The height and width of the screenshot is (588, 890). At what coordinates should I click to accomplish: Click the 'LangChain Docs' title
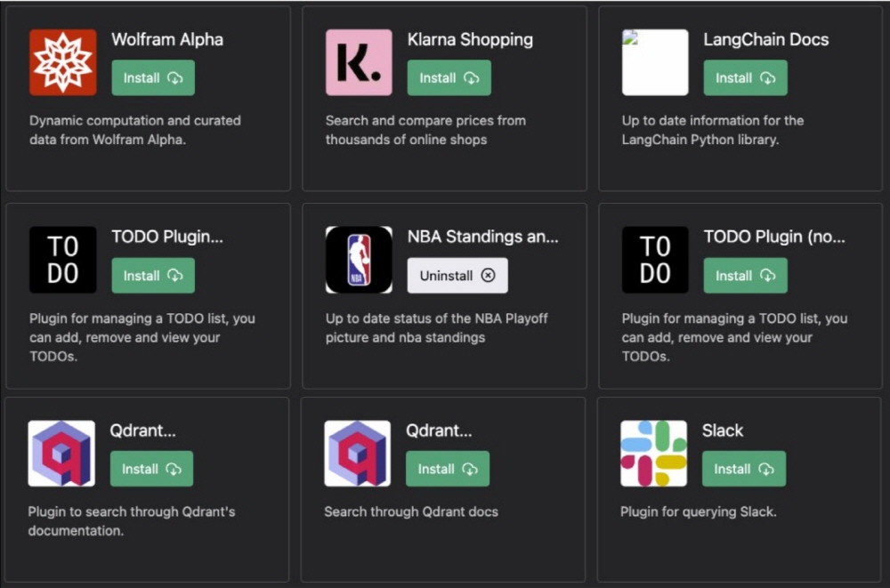[x=766, y=40]
